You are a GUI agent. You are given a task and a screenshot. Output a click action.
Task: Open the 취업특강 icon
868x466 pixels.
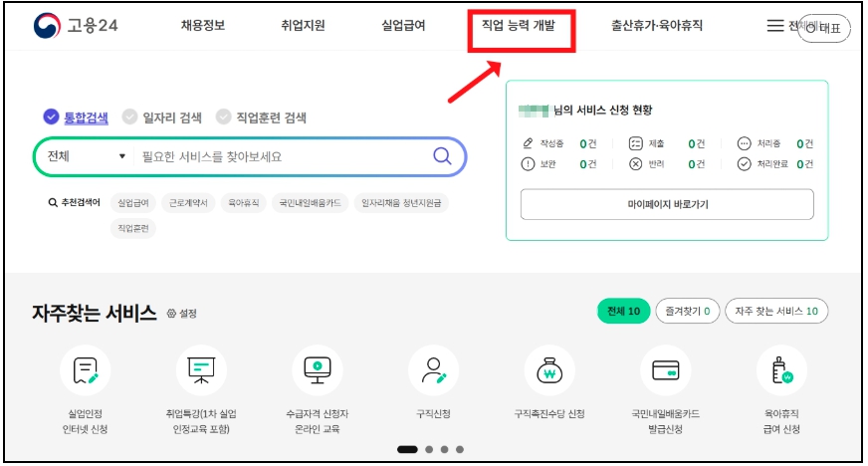pos(201,370)
